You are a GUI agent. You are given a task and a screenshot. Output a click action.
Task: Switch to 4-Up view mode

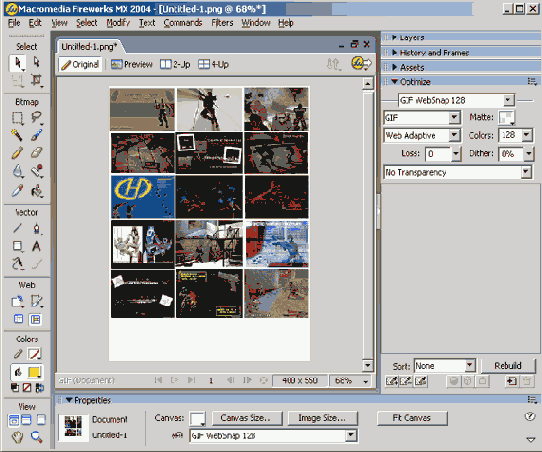pyautogui.click(x=214, y=64)
